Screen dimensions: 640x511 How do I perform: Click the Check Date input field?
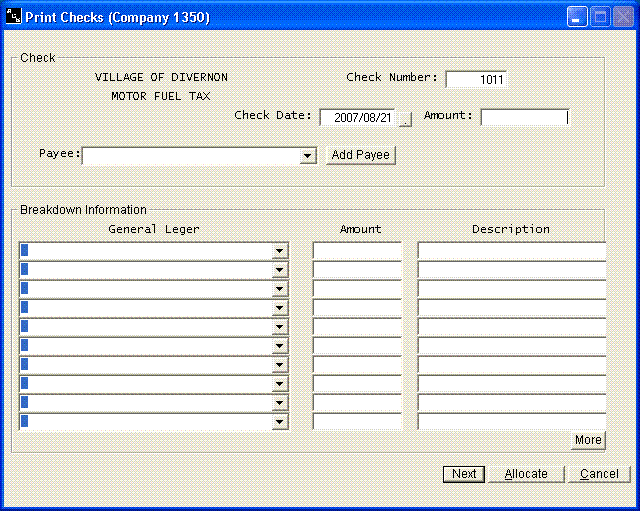[x=357, y=118]
